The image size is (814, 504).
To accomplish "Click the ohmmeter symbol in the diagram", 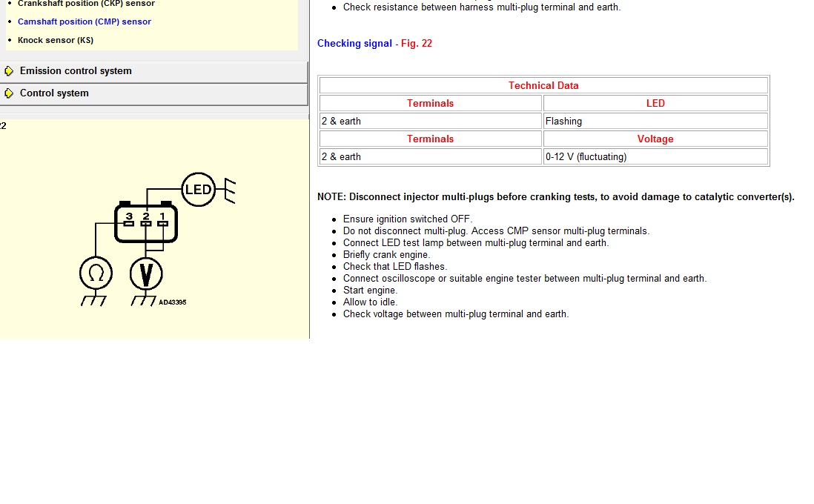I will [96, 274].
